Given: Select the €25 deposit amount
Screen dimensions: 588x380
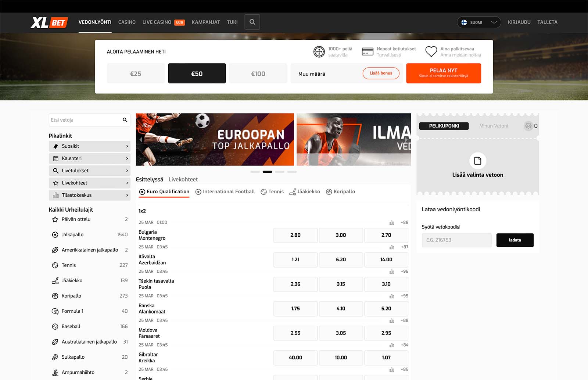Looking at the screenshot, I should [136, 74].
